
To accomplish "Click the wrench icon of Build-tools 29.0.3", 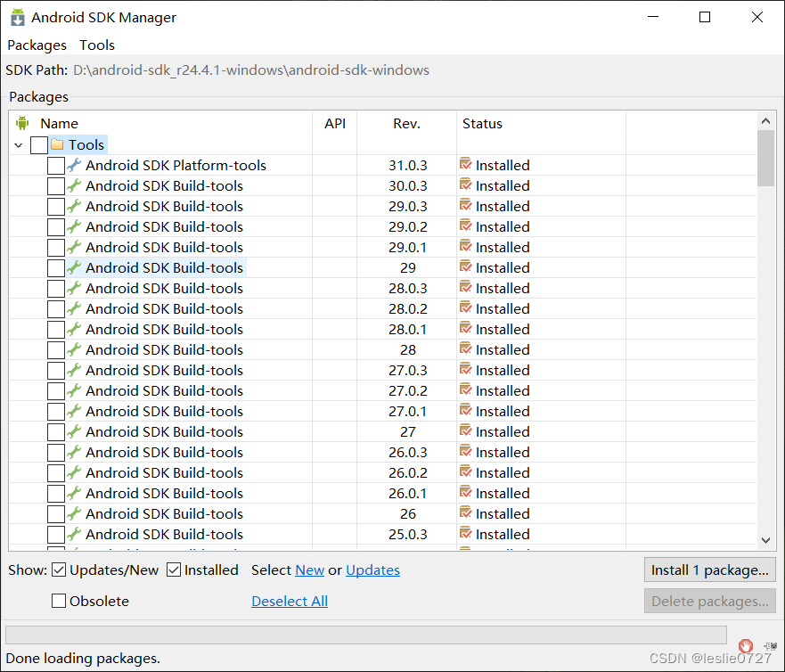I will 74,206.
